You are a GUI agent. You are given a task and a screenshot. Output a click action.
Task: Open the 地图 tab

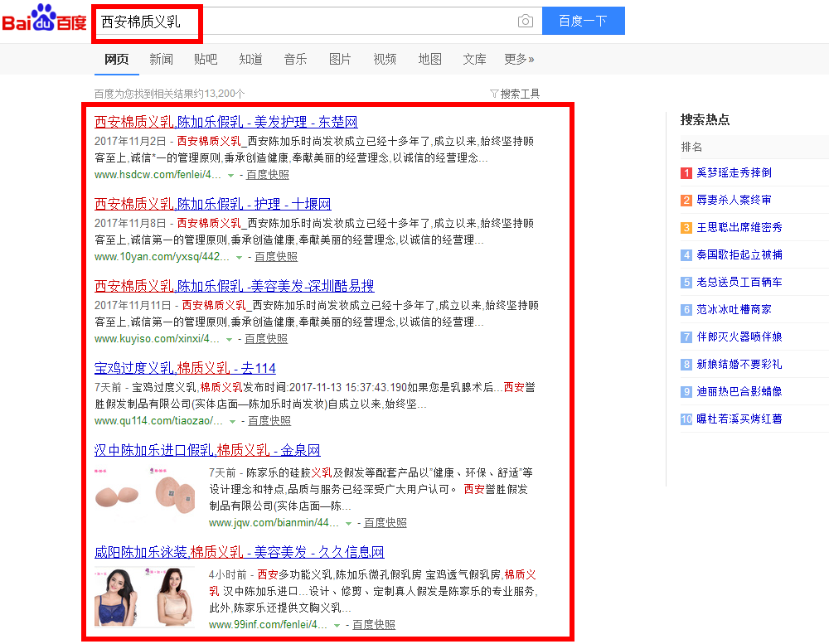tap(429, 59)
